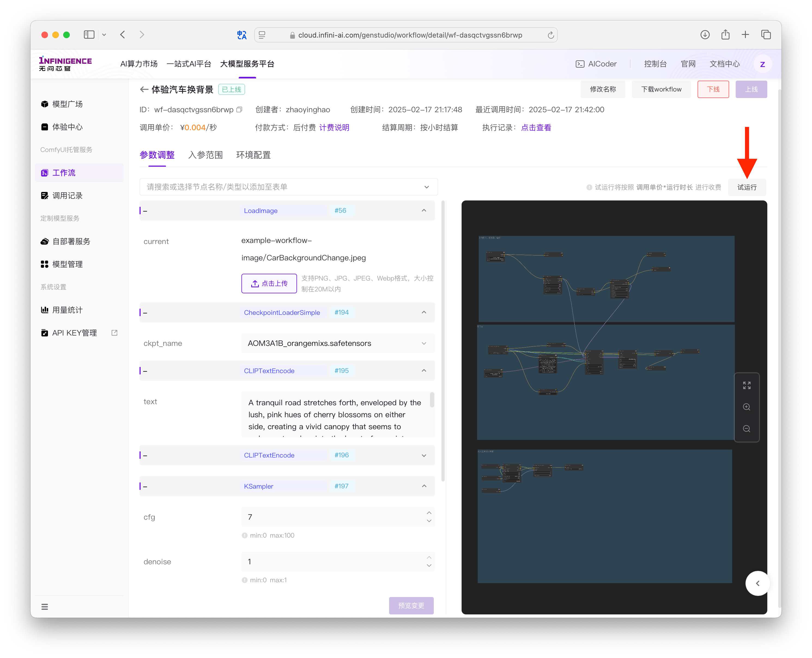This screenshot has height=658, width=812.
Task: Expand the CLIPTextEncode #196 section
Action: tap(424, 455)
